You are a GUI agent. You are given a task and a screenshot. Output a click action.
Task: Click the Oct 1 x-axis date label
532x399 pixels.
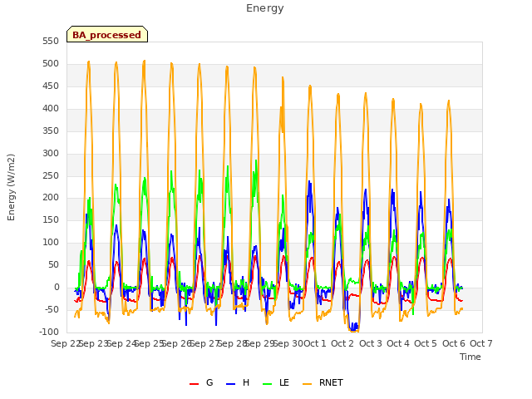(314, 343)
